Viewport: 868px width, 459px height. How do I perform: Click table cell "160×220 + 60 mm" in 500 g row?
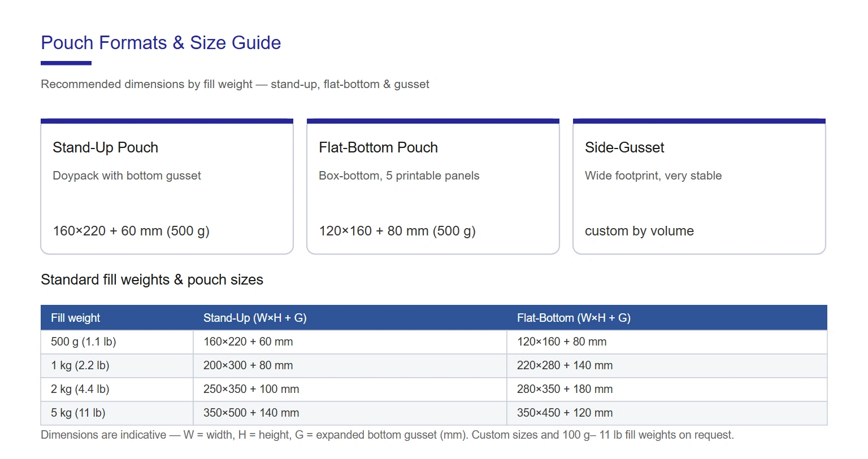[350, 342]
